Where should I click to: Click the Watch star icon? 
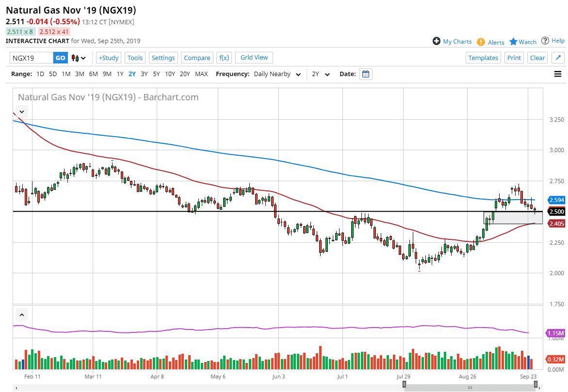513,42
